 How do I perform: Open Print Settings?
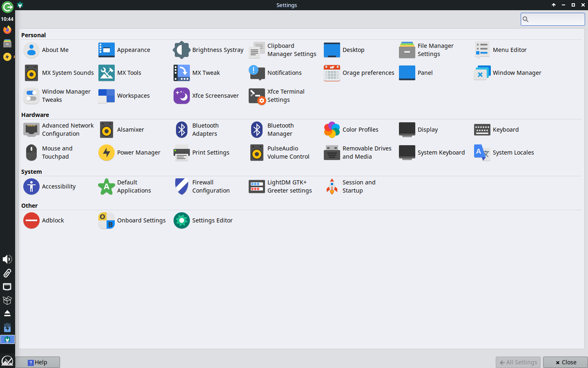coord(202,153)
